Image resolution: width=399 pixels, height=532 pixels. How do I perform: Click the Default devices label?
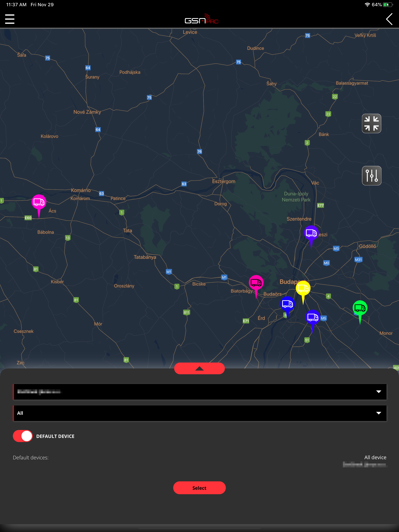pos(31,457)
